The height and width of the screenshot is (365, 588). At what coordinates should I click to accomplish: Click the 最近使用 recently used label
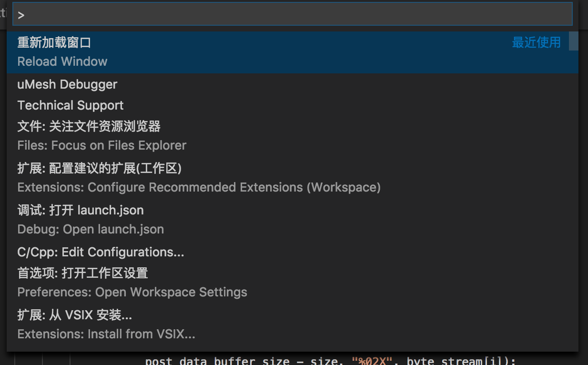click(536, 42)
